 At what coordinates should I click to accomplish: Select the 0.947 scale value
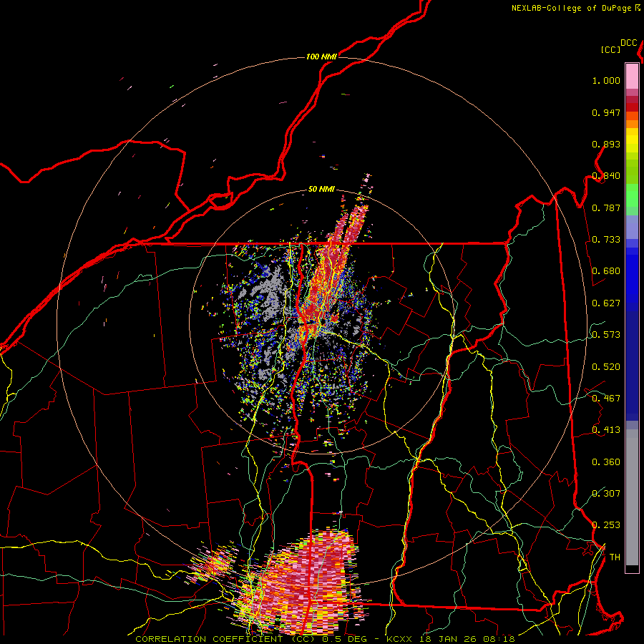(x=606, y=112)
